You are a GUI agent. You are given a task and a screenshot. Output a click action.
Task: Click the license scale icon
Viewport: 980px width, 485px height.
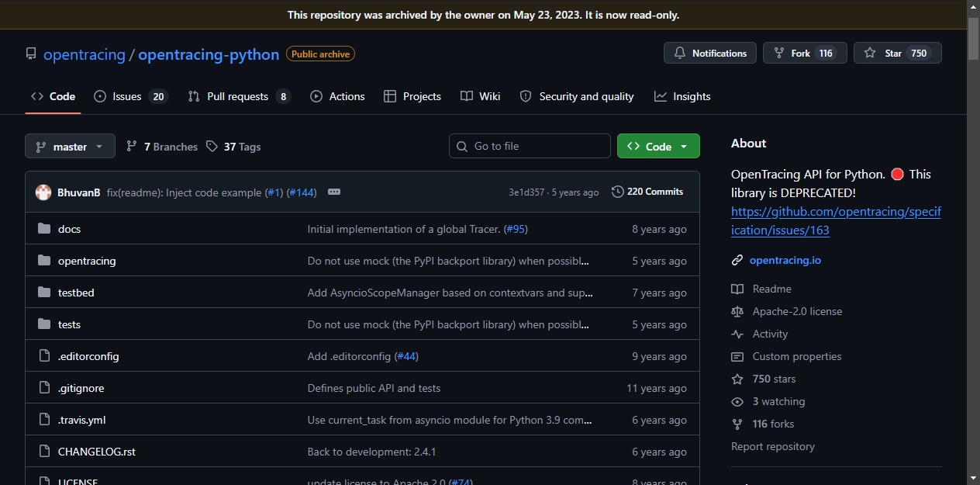pyautogui.click(x=737, y=311)
